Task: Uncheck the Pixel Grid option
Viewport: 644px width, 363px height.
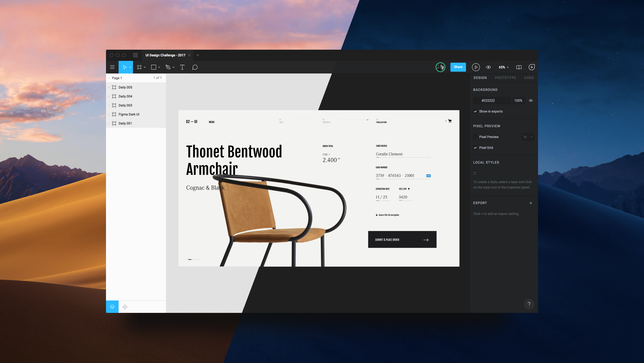Action: [475, 148]
